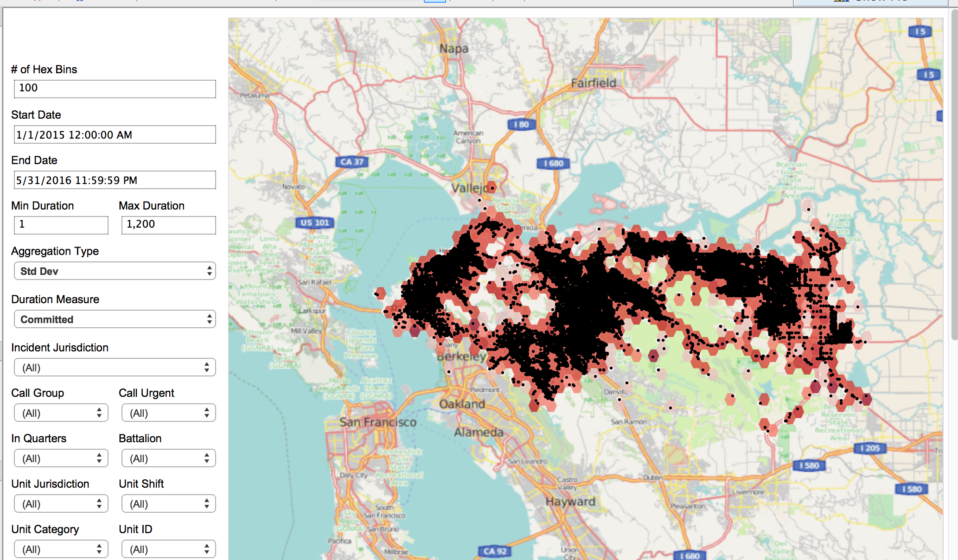
Task: Open the Aggregation Type Std Dev dropdown
Action: tap(115, 271)
